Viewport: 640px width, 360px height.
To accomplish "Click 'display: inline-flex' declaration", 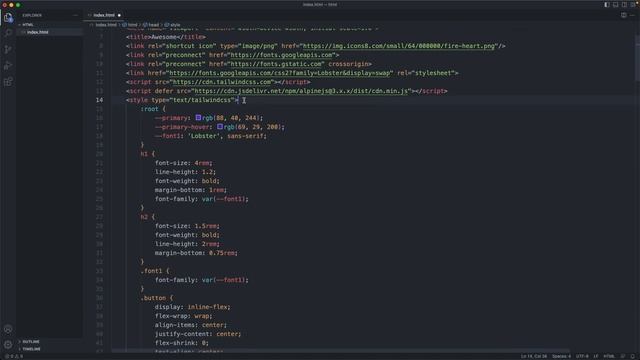I will (192, 307).
